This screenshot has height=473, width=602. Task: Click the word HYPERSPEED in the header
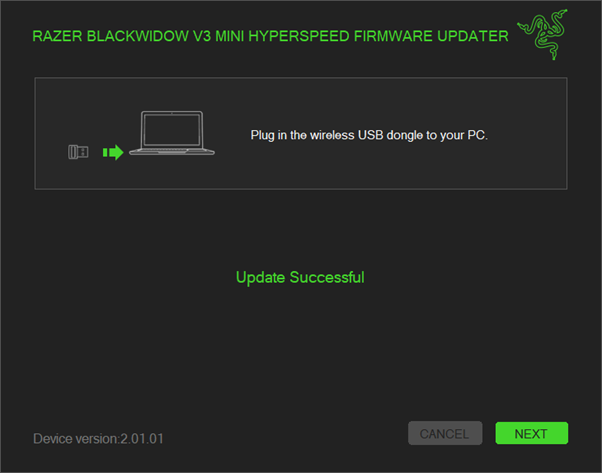[299, 36]
